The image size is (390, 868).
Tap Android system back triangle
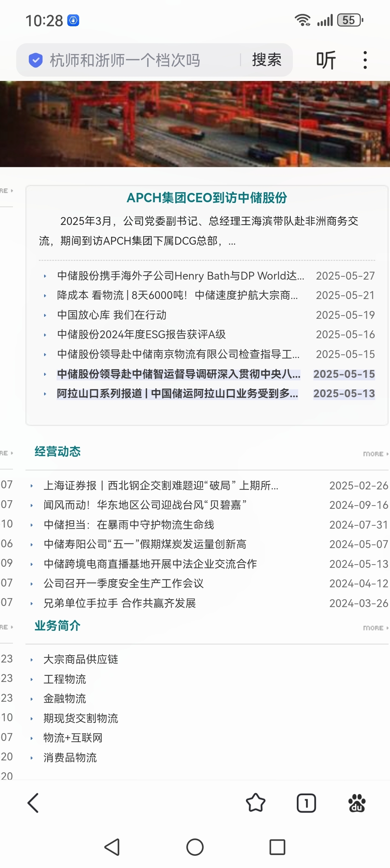pos(112,847)
